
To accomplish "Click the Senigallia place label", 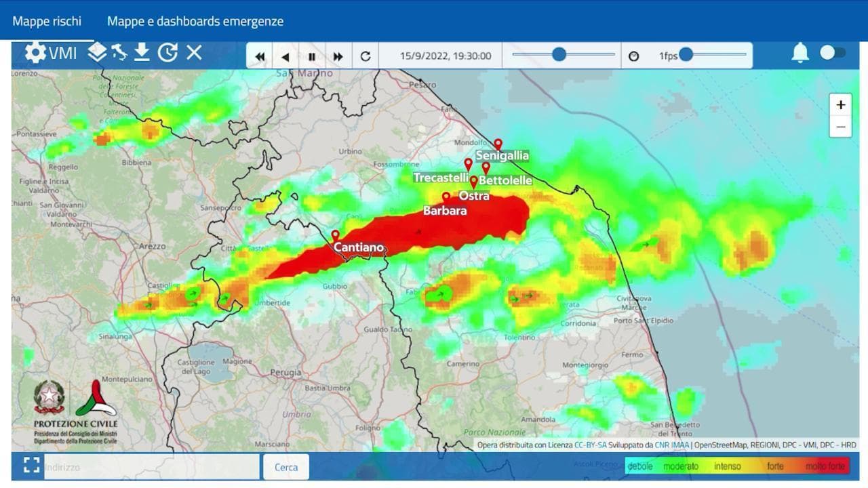I will coord(502,156).
